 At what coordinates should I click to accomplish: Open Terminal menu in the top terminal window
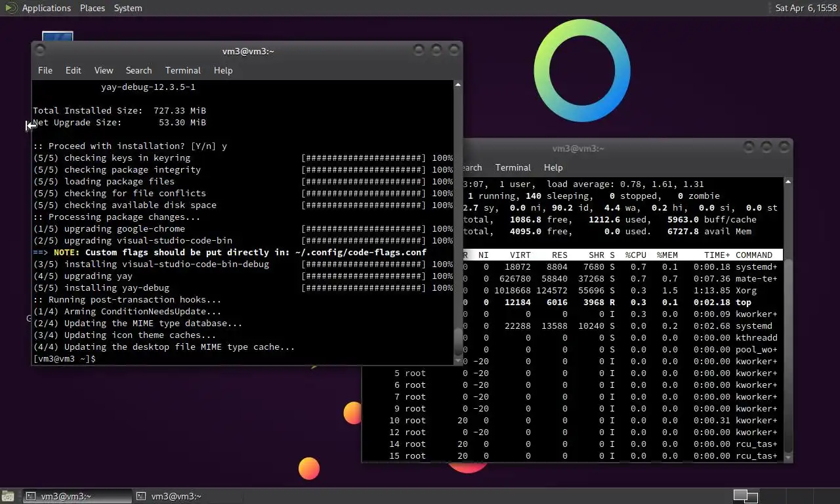[x=513, y=167]
